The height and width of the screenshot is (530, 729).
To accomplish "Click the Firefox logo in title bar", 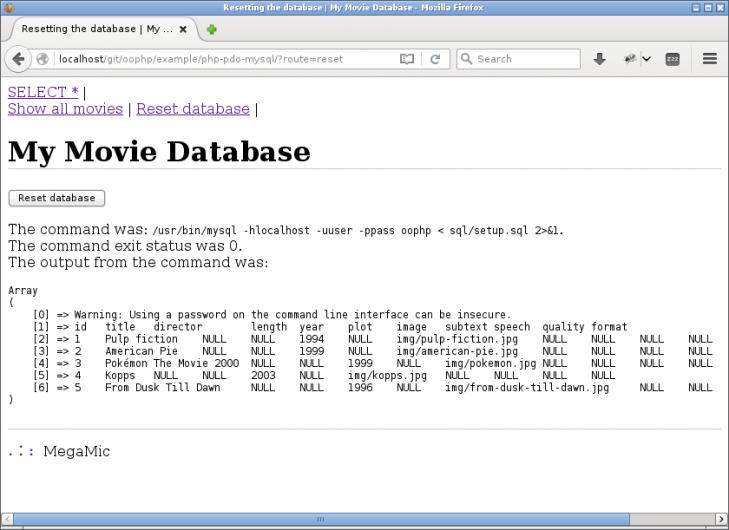I will 9,7.
